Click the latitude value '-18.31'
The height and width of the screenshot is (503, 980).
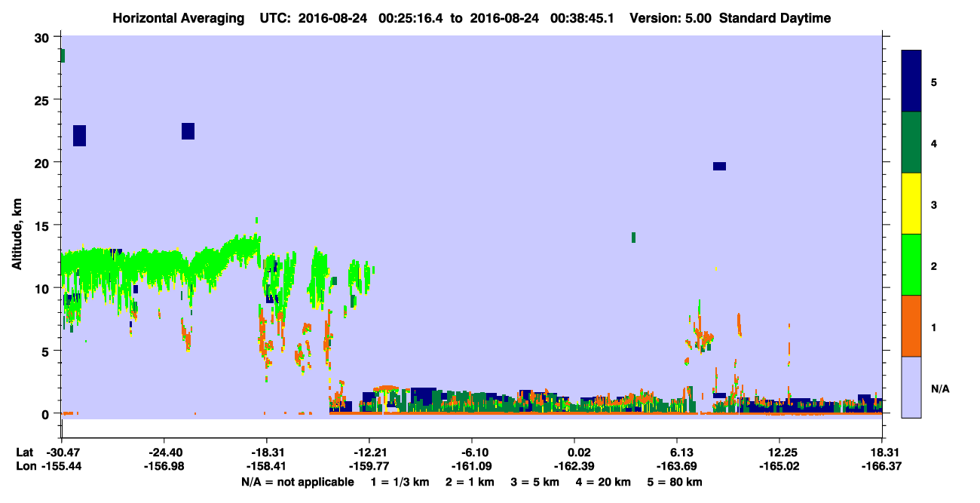(x=266, y=452)
